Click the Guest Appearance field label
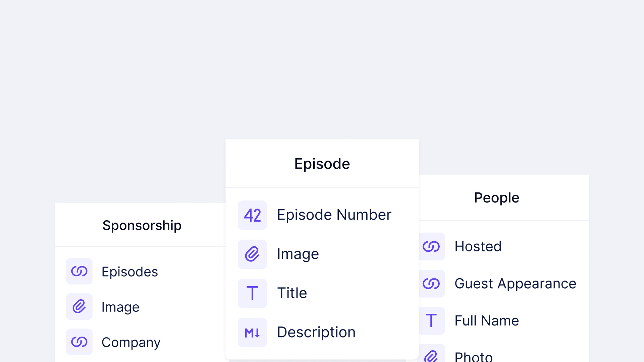Screen dimensions: 644x362 pyautogui.click(x=515, y=284)
